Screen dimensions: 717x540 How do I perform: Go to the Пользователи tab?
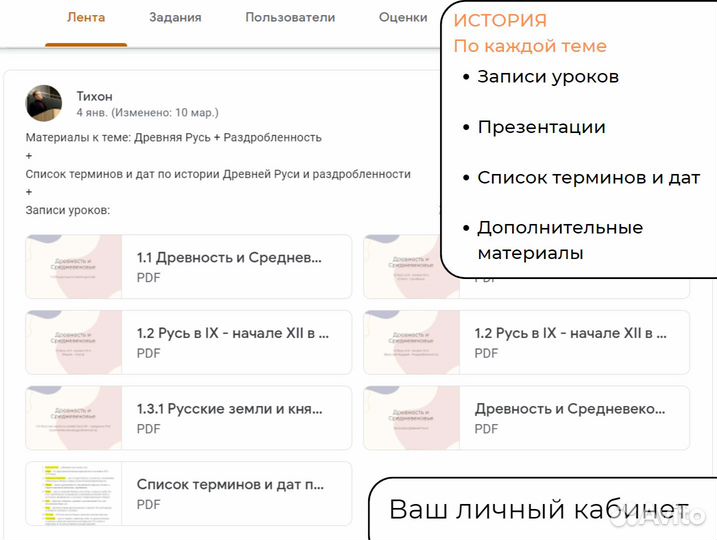[290, 18]
